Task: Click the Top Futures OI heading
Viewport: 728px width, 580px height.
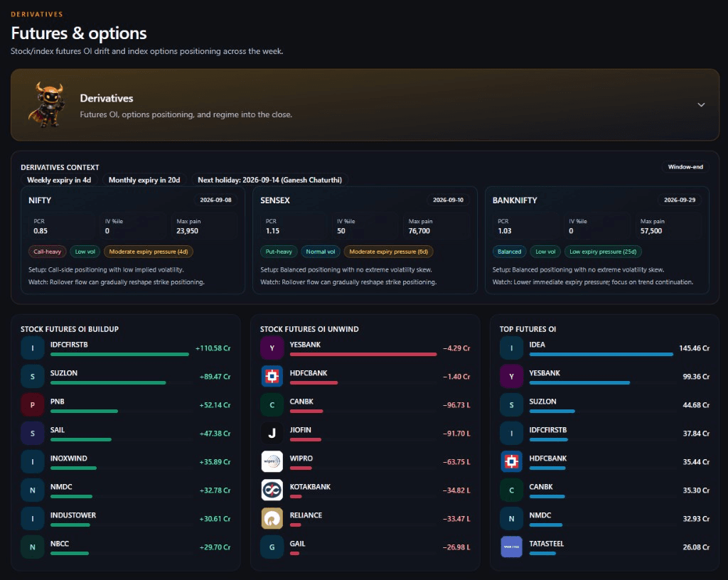Action: tap(528, 329)
